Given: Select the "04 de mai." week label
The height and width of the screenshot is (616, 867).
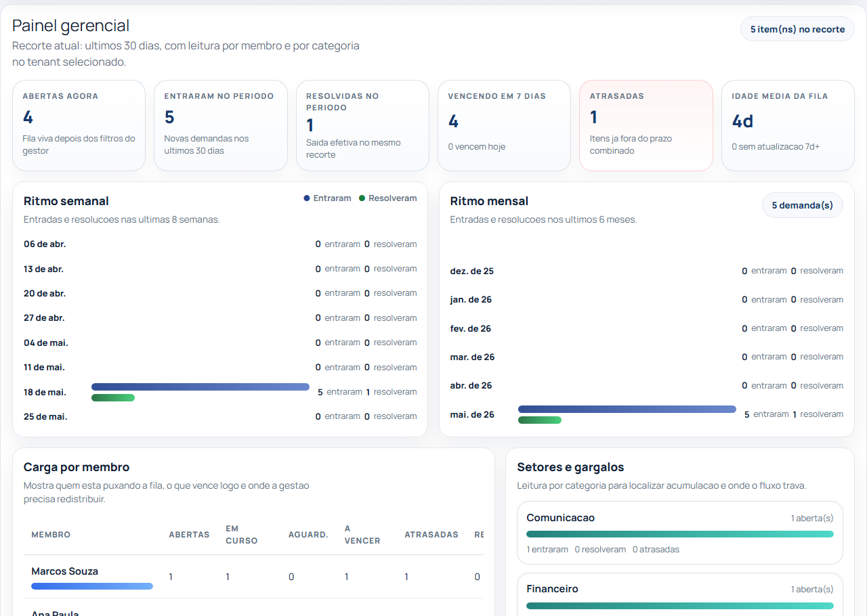Looking at the screenshot, I should click(46, 343).
